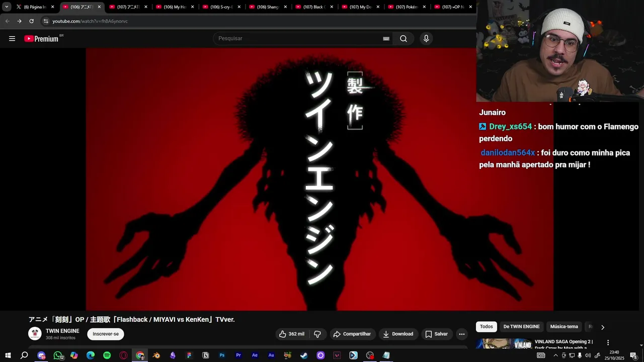644x362 pixels.
Task: Open Figma from the taskbar
Action: point(189,355)
